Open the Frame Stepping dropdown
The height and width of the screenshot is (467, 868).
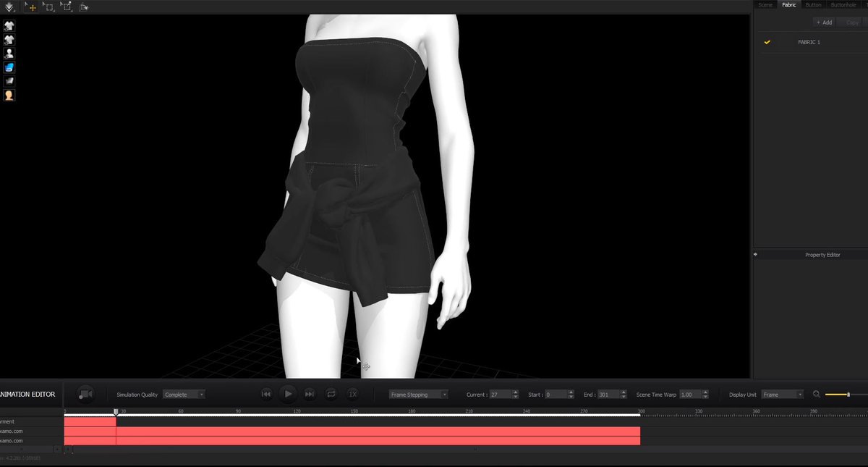pos(418,394)
